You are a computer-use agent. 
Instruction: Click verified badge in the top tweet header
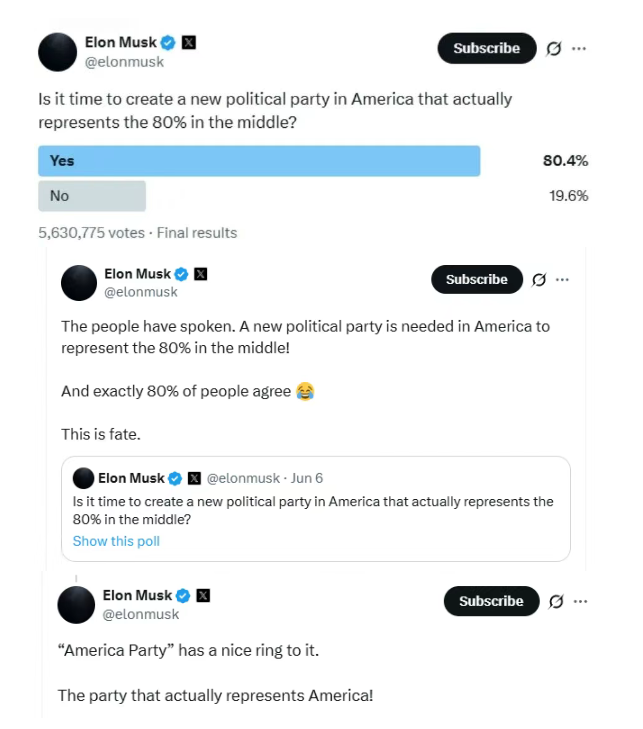169,42
